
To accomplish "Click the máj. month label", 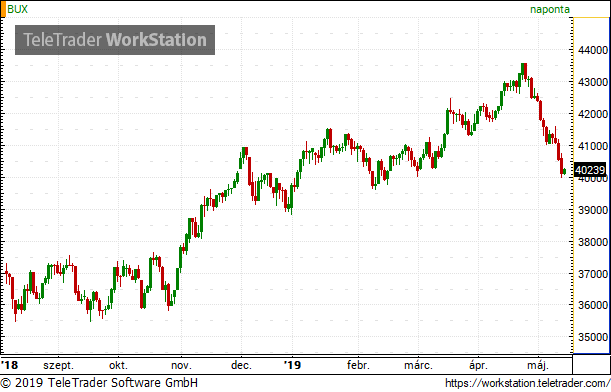I will coord(538,366).
